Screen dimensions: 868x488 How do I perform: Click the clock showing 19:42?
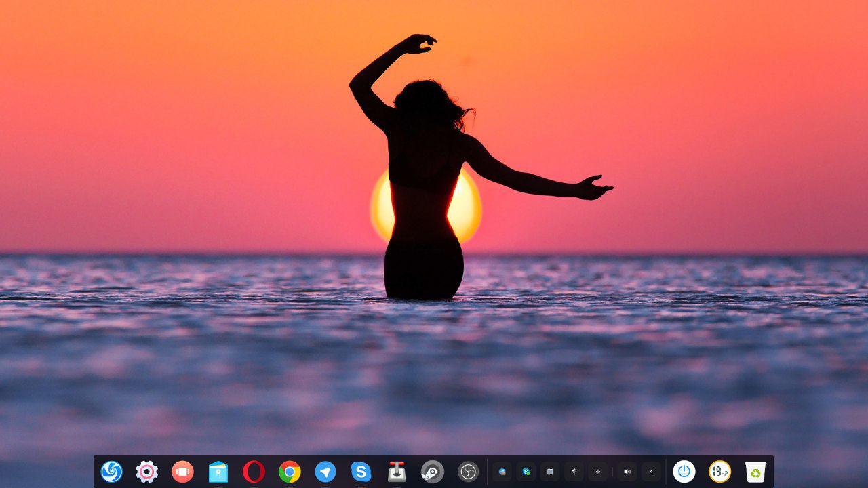pyautogui.click(x=719, y=472)
